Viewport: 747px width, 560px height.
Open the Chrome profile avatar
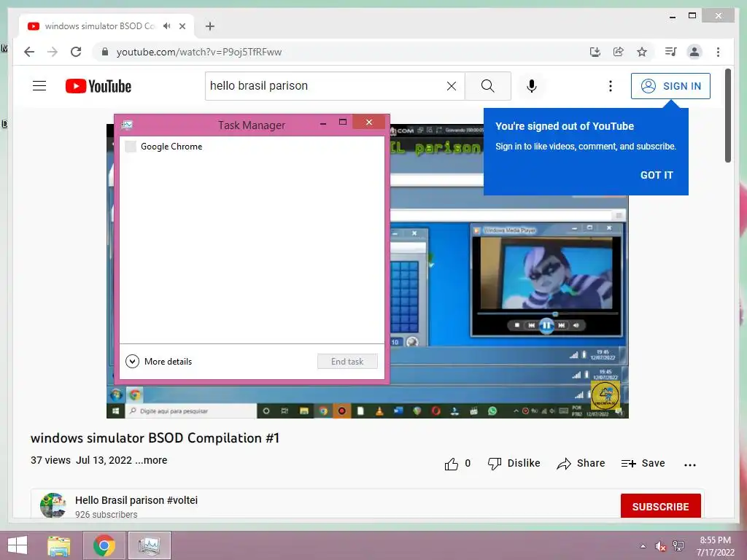(x=694, y=52)
